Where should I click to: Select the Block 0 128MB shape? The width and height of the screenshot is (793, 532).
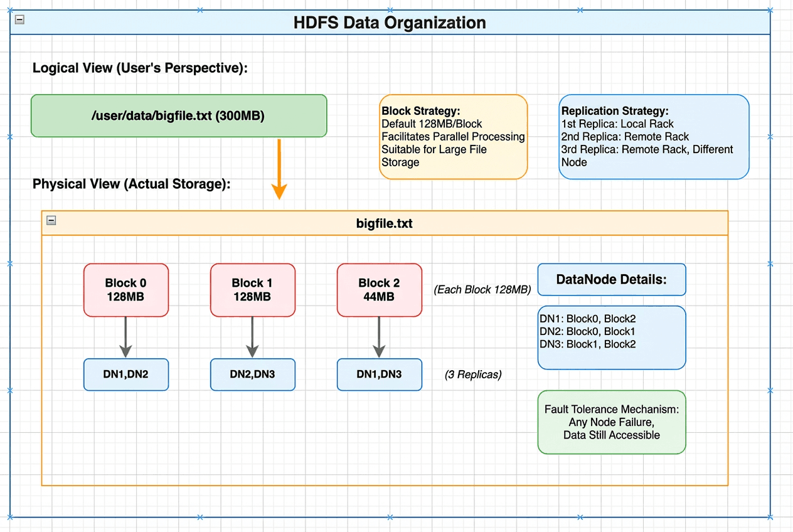tap(125, 290)
